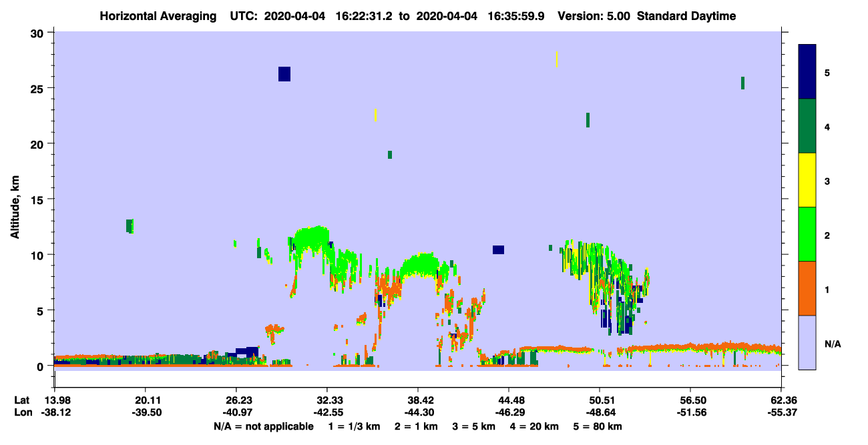Click the y-axis tick label '5'
The height and width of the screenshot is (445, 868).
(41, 310)
